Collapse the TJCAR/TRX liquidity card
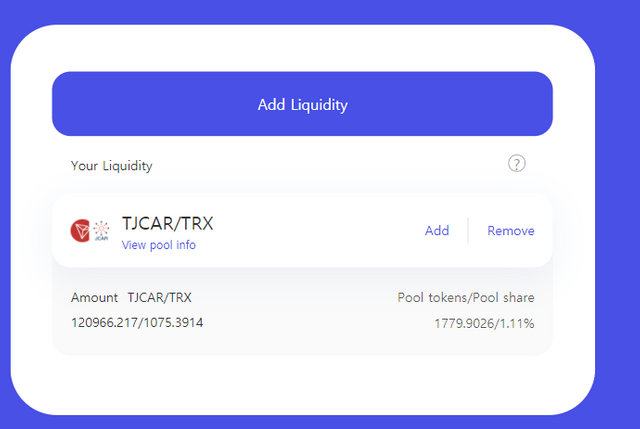Viewport: 640px width, 429px height. [x=302, y=231]
